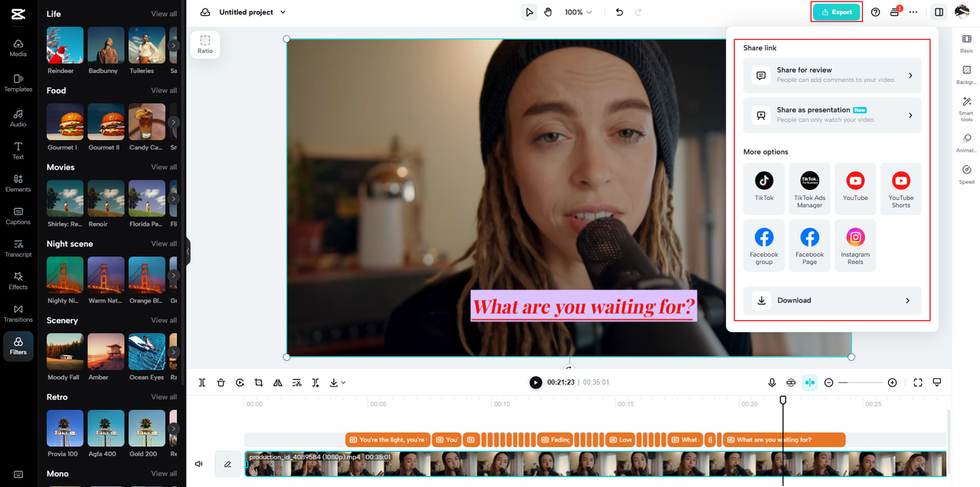Open the Transitions panel in sidebar

(18, 312)
